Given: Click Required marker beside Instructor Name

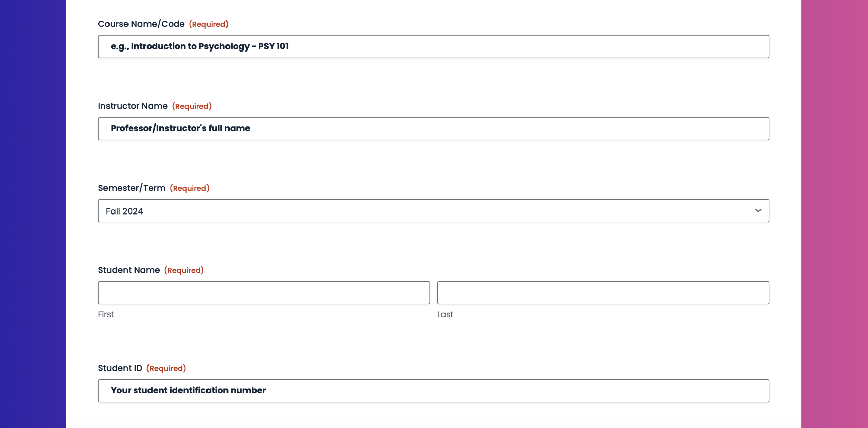Looking at the screenshot, I should 192,106.
